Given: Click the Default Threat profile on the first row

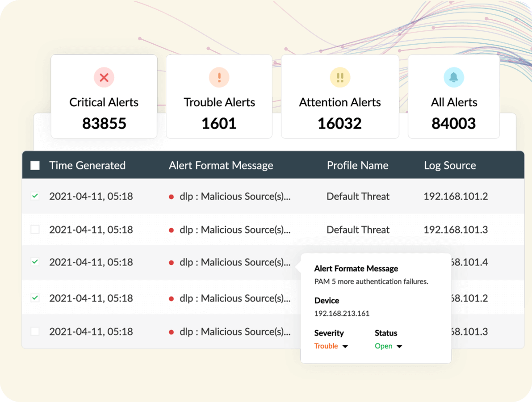Looking at the screenshot, I should [x=358, y=196].
